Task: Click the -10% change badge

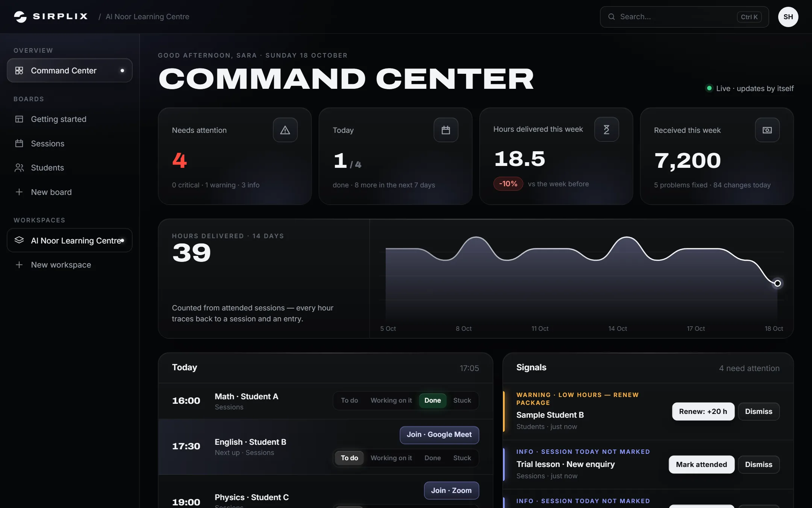Action: point(508,184)
